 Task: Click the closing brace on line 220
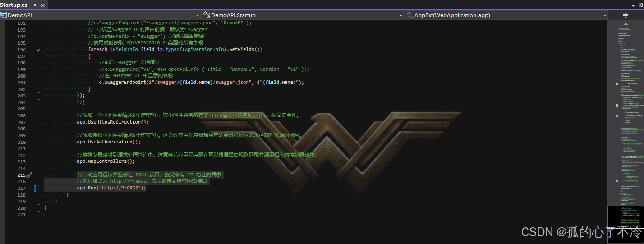click(45, 208)
